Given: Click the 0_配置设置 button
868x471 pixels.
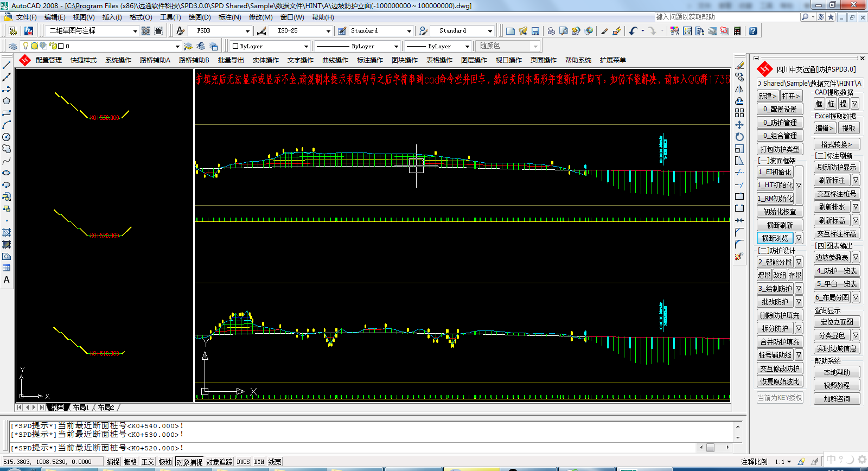Looking at the screenshot, I should (780, 109).
